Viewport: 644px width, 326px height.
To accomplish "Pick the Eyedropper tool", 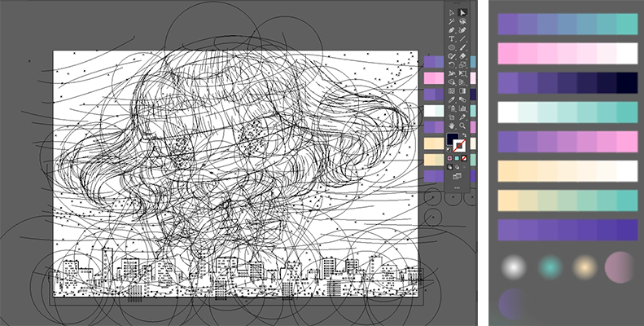I will pos(452,99).
